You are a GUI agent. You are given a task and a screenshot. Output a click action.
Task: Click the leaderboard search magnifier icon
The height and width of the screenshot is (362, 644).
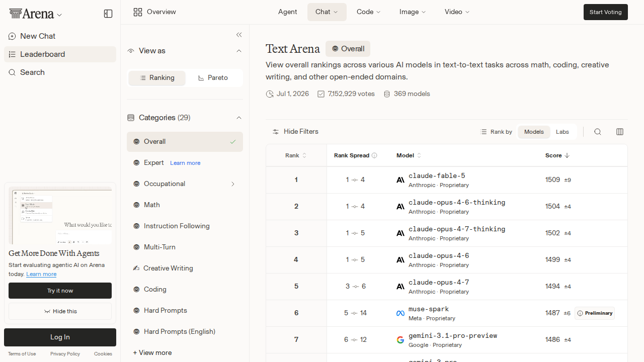click(598, 132)
